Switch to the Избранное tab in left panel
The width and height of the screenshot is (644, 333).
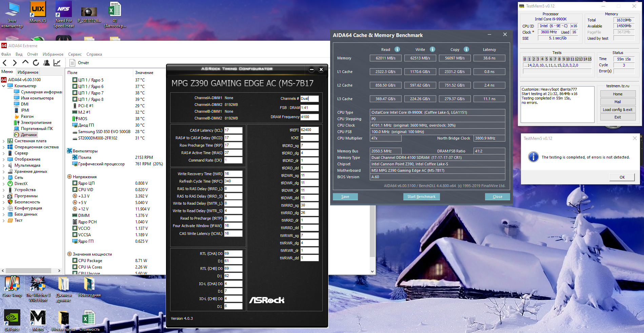coord(28,72)
